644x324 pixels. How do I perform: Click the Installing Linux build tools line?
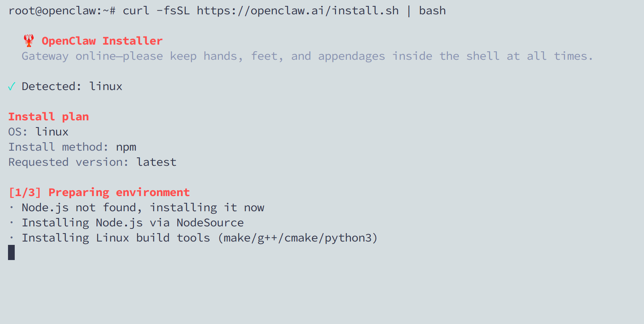coord(200,238)
